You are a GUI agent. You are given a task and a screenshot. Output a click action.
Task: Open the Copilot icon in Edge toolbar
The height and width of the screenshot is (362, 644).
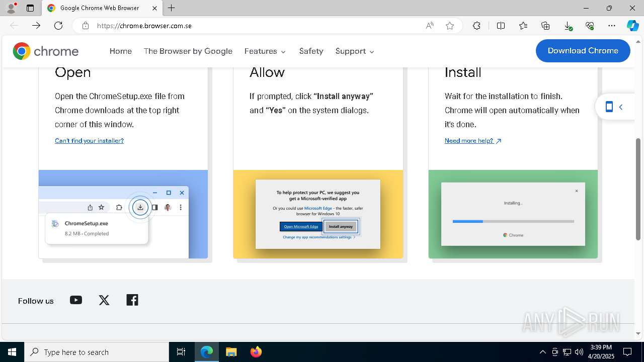(x=632, y=26)
